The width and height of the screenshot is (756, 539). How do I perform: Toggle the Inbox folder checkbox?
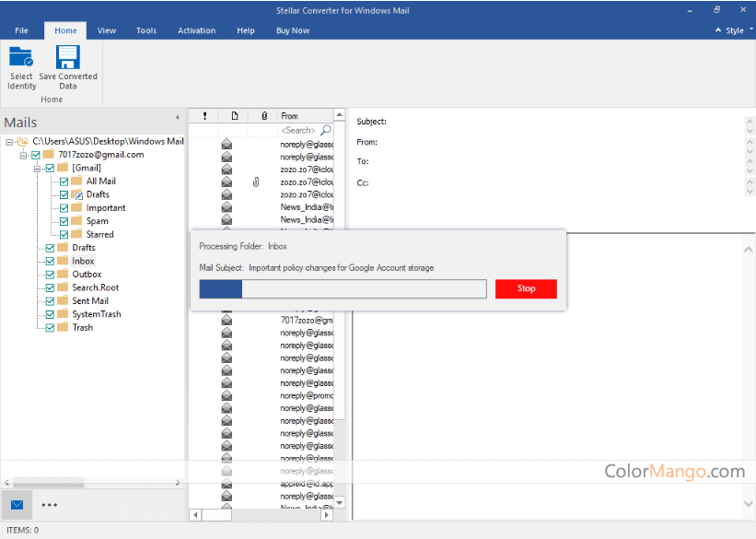50,261
